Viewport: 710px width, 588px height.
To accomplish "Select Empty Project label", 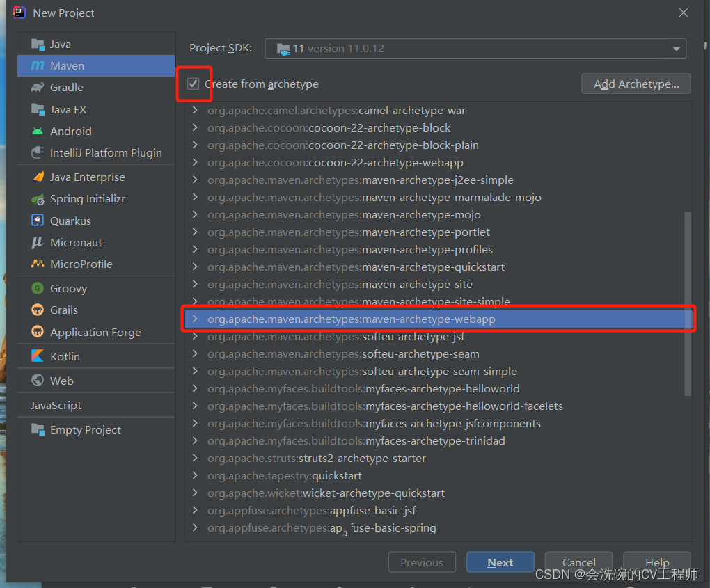I will [86, 429].
